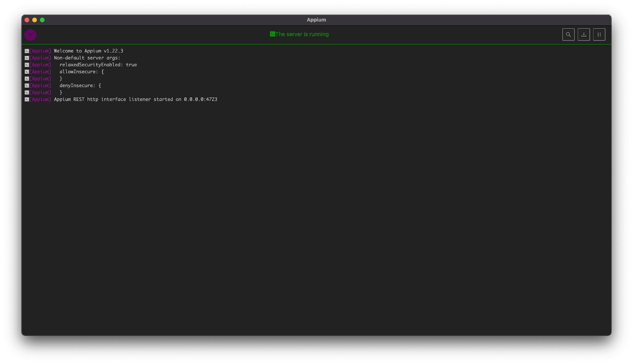Click the prompt icon beside 'Non-default server args'
Screen dimensions: 633x364
tap(26, 58)
